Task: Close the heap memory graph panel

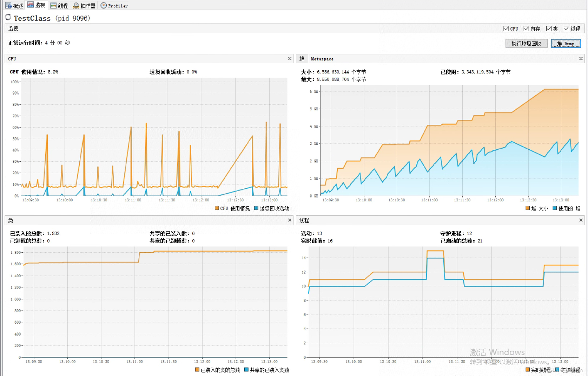Action: point(581,59)
